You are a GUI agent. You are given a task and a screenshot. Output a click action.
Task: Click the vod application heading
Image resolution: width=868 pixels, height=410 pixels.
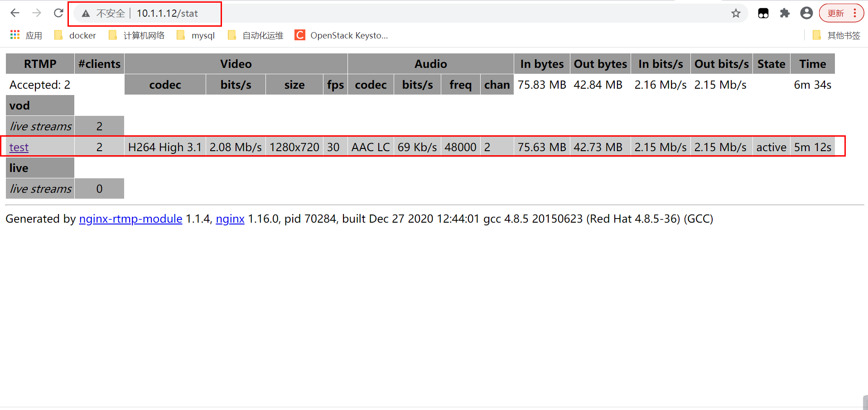click(40, 105)
